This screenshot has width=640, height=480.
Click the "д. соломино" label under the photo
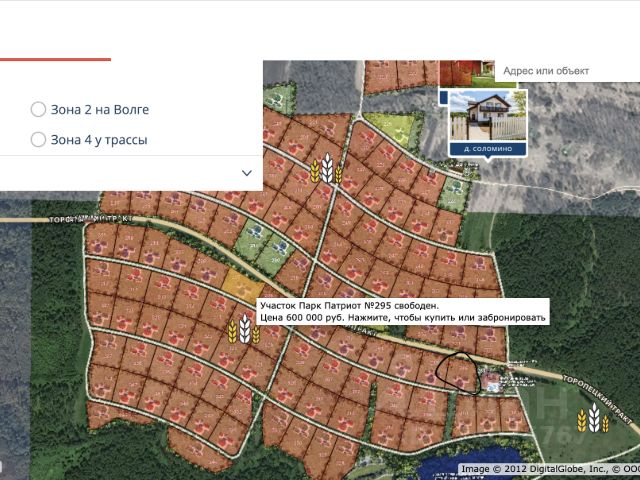coord(488,149)
